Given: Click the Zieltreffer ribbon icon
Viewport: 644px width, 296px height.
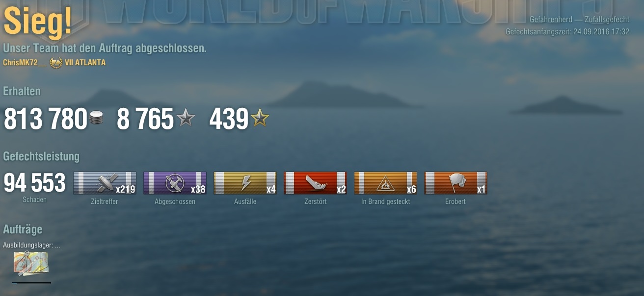Looking at the screenshot, I should pos(105,183).
